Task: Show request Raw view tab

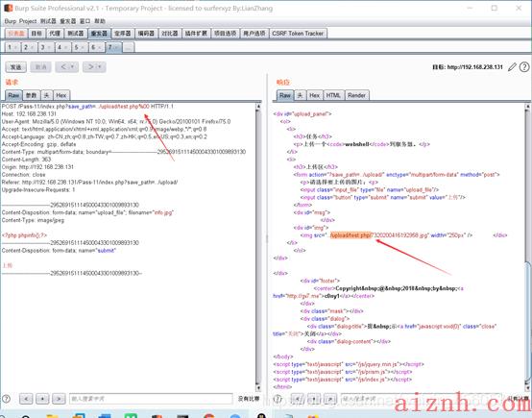Action: [x=13, y=95]
